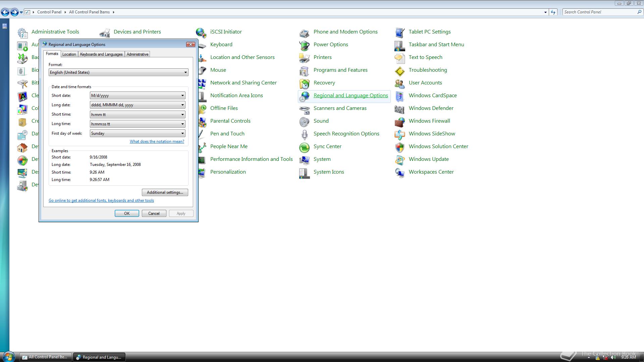Open Network and Sharing Center
644x362 pixels.
(x=244, y=83)
